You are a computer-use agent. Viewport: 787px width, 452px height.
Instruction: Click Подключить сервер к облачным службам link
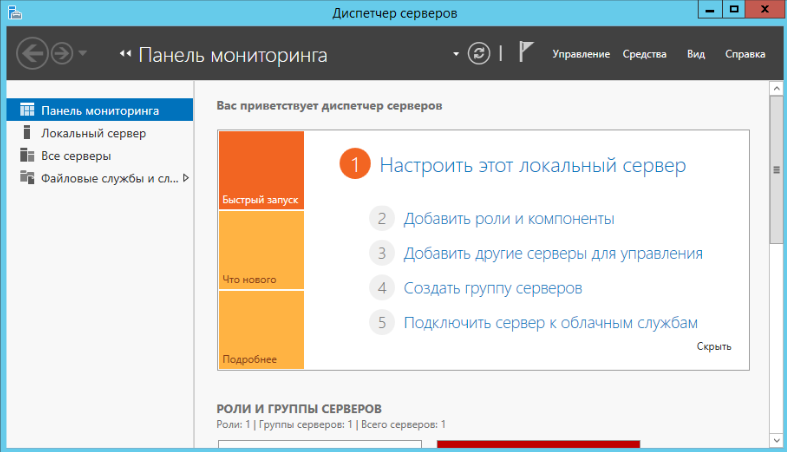click(x=551, y=323)
